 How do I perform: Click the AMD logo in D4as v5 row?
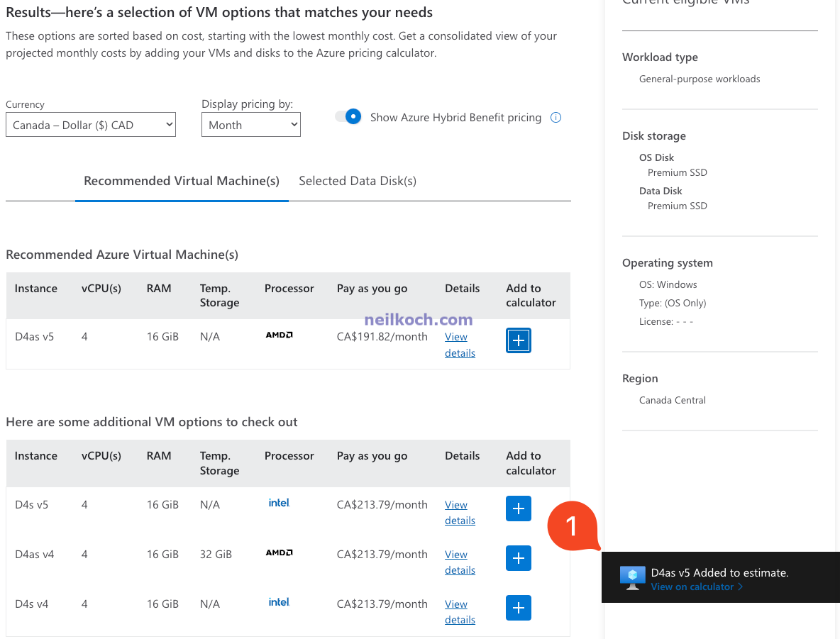(x=279, y=335)
